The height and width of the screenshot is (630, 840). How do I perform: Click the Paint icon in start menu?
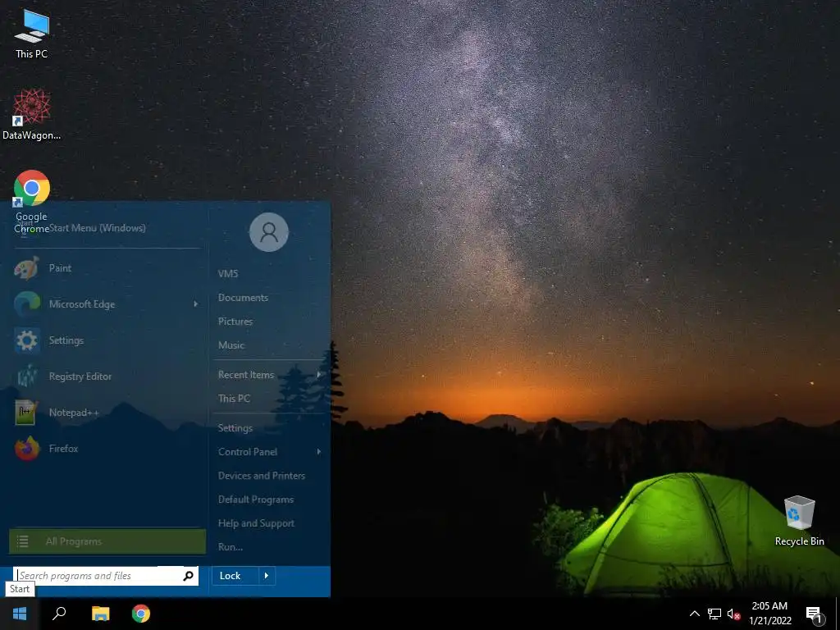click(27, 268)
